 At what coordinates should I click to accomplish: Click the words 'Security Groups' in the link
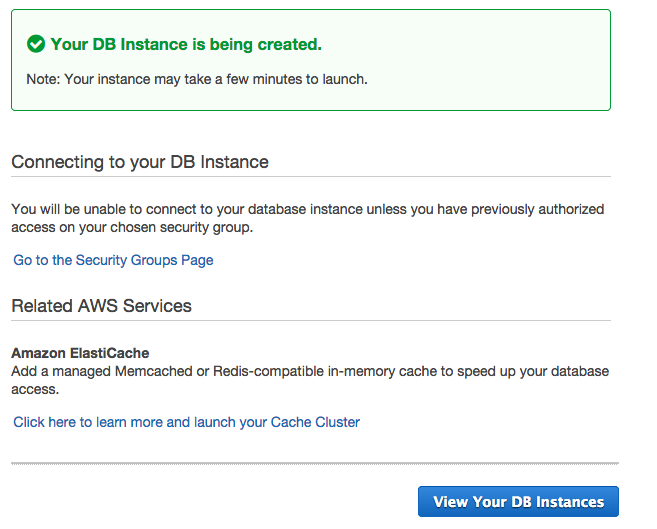tap(124, 260)
